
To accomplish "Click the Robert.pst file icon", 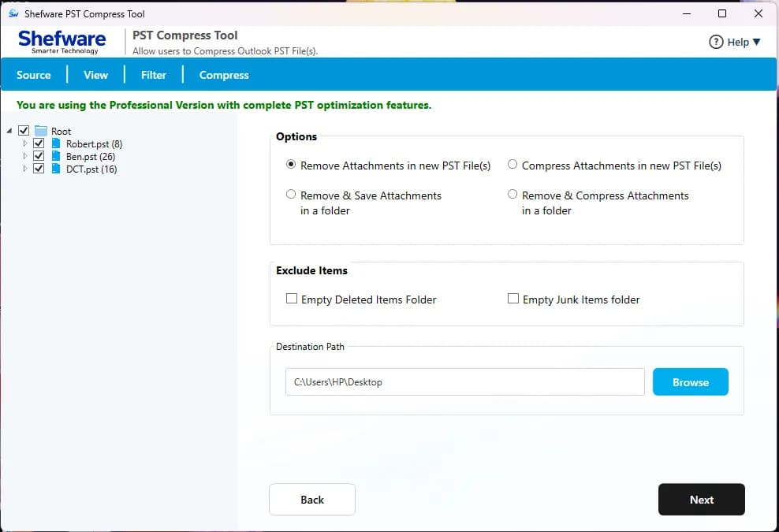I will tap(56, 143).
